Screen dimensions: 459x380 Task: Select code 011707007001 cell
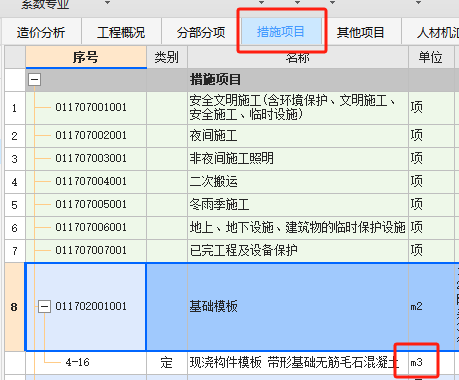coord(86,251)
